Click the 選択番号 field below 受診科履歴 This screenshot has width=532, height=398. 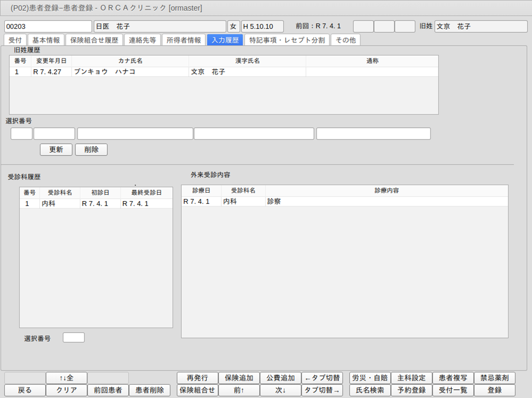pos(73,337)
